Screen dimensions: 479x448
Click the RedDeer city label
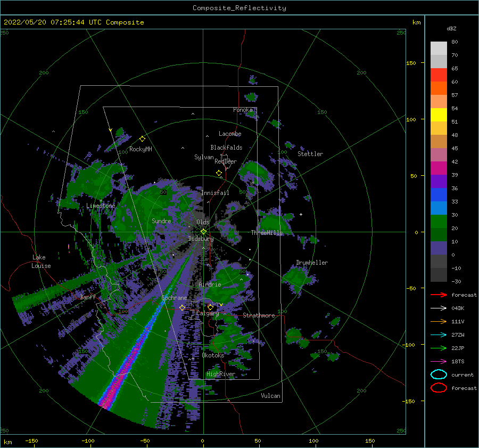(226, 161)
